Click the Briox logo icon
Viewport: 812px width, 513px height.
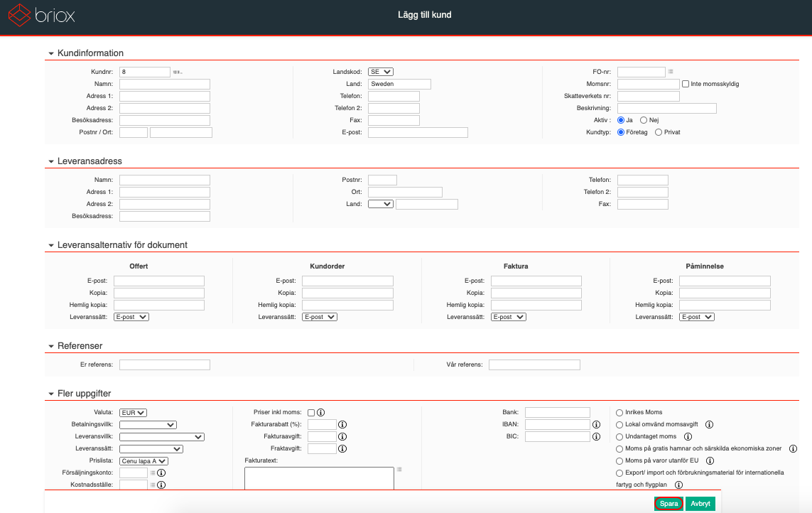19,15
